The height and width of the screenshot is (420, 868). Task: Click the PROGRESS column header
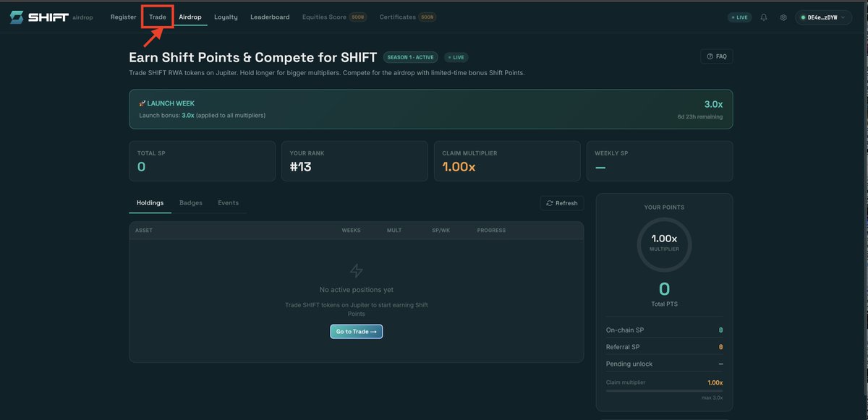coord(491,231)
